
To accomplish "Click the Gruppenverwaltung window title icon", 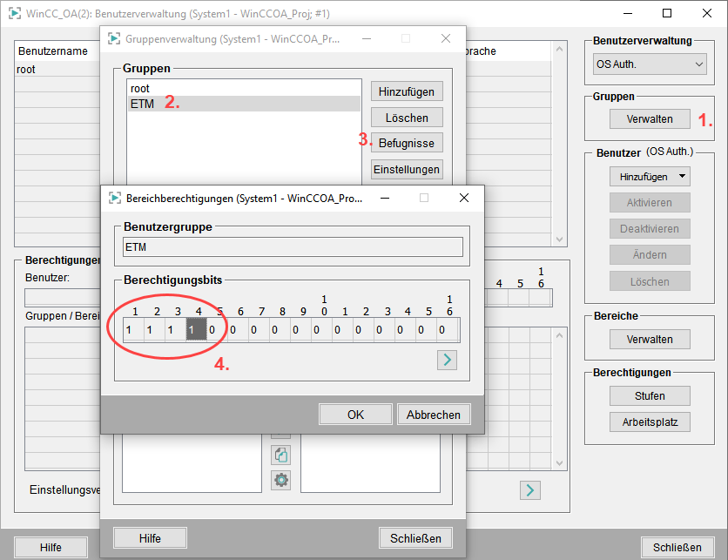I will 114,39.
